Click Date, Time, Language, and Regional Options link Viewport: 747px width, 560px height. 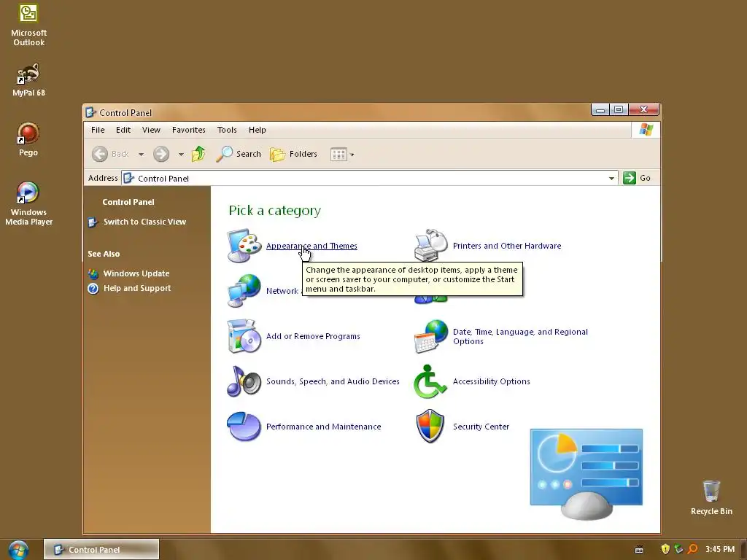coord(520,336)
